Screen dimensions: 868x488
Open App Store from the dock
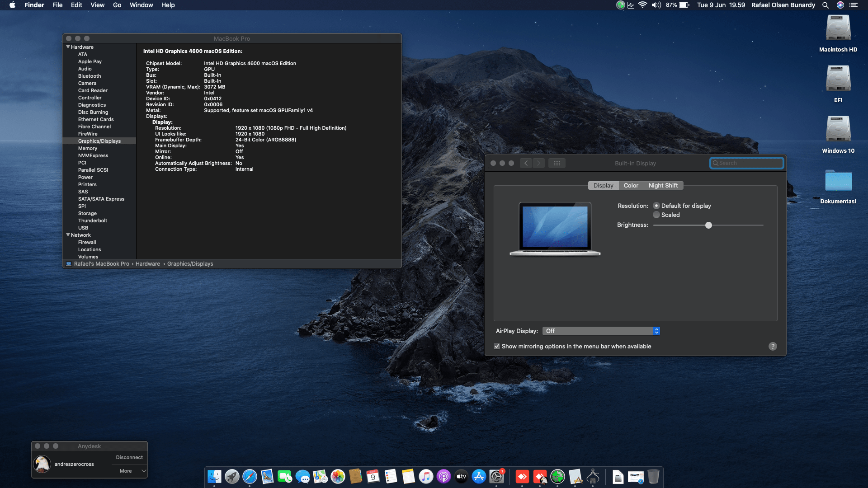(479, 476)
